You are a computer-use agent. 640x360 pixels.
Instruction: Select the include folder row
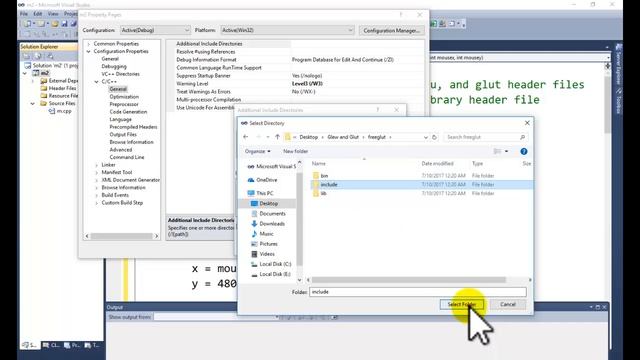coord(422,184)
